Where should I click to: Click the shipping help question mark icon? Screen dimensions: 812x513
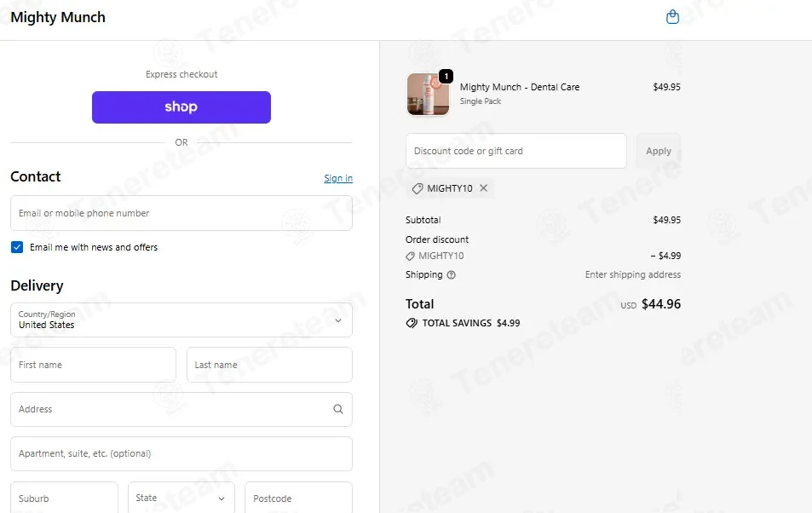coord(451,275)
